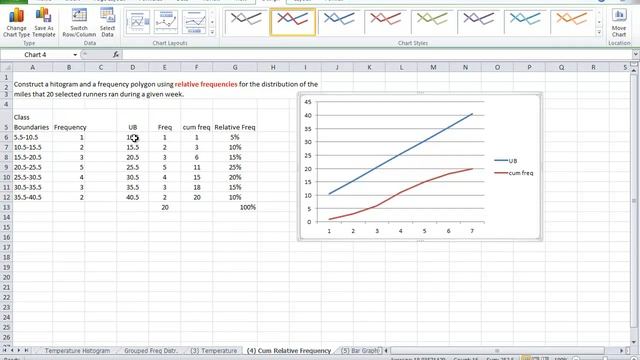Select the 100% total cell

click(x=235, y=207)
